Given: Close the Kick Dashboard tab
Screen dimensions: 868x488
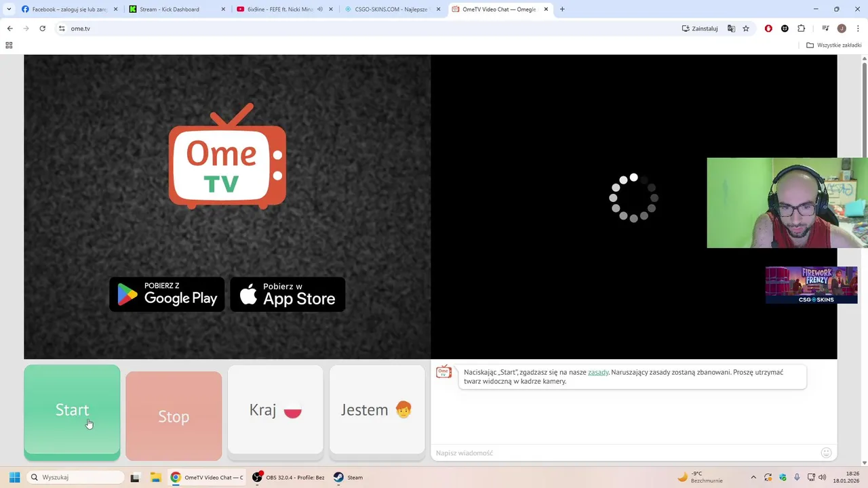Looking at the screenshot, I should (x=223, y=9).
